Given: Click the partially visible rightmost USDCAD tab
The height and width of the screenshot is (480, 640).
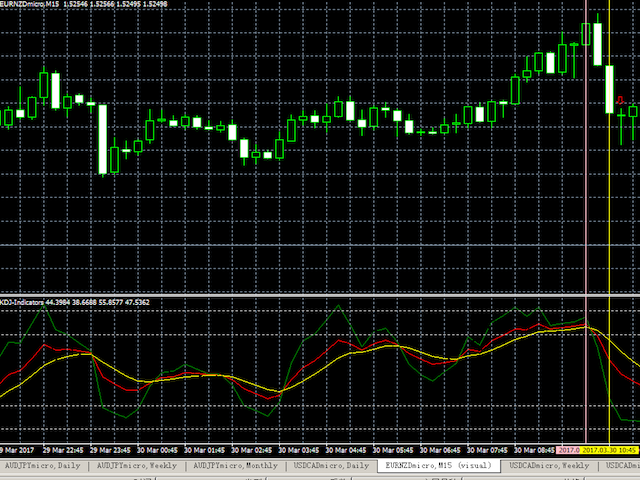Looking at the screenshot, I should pos(622,466).
